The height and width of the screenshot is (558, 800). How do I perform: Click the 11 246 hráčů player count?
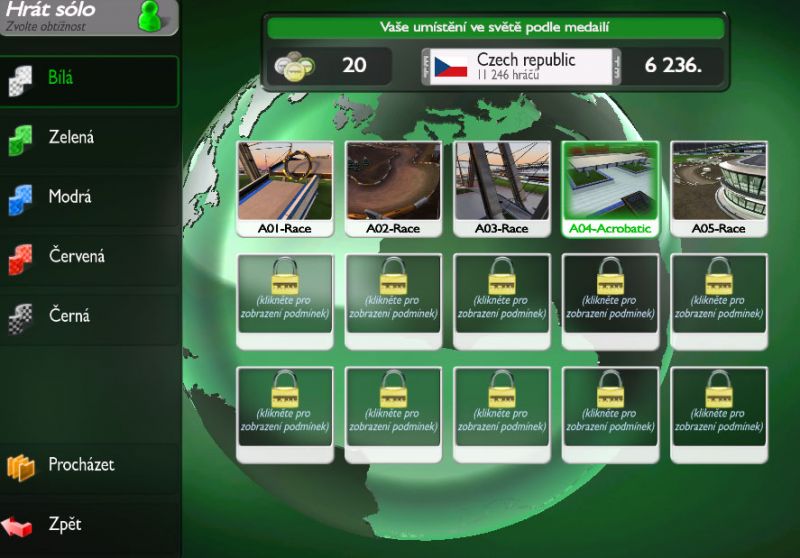508,75
